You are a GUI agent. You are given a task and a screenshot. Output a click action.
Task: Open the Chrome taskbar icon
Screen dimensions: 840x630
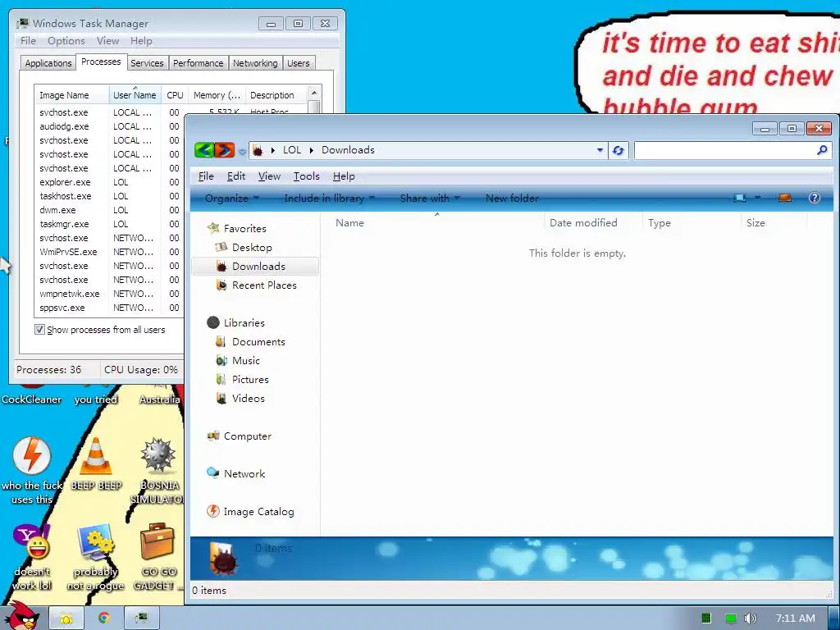[x=103, y=619]
